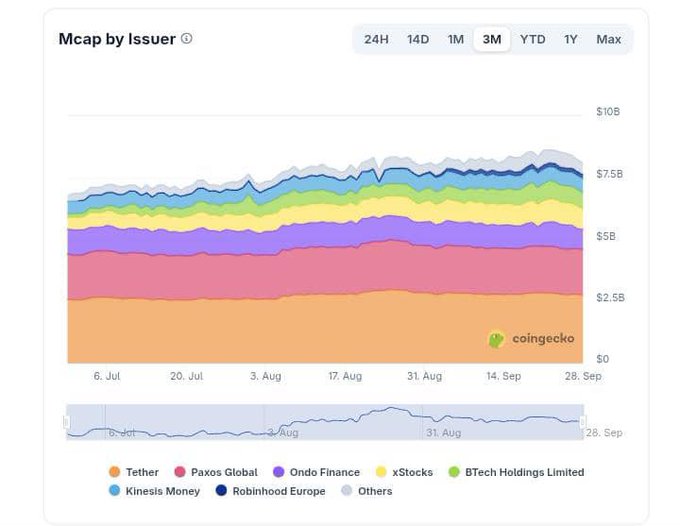680x526 pixels.
Task: Show the Max time range
Action: point(608,39)
